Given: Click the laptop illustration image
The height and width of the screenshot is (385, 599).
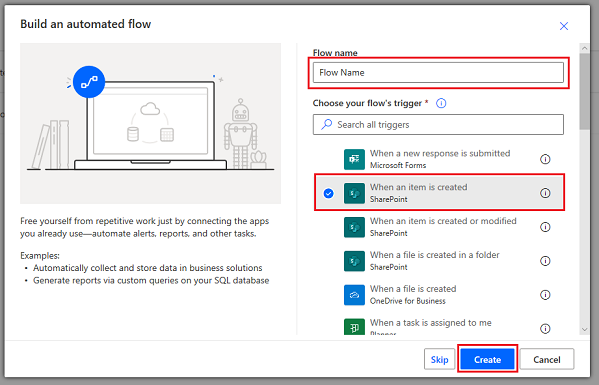Looking at the screenshot, I should pyautogui.click(x=151, y=123).
